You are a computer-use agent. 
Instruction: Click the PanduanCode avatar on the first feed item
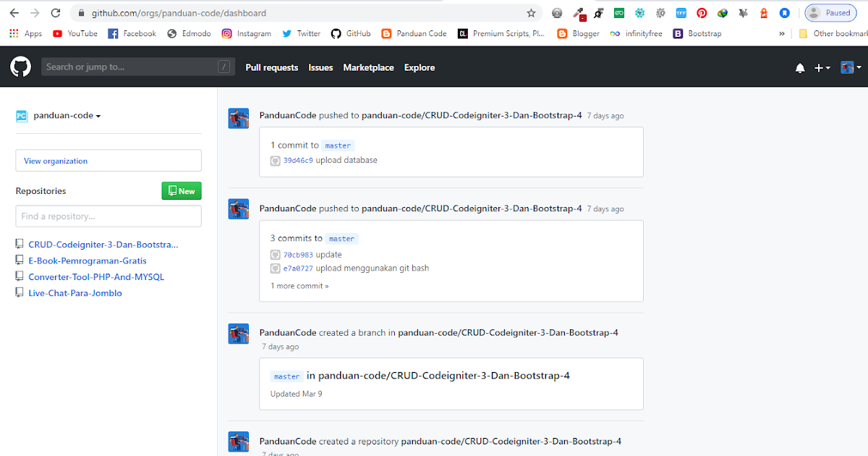(x=239, y=118)
